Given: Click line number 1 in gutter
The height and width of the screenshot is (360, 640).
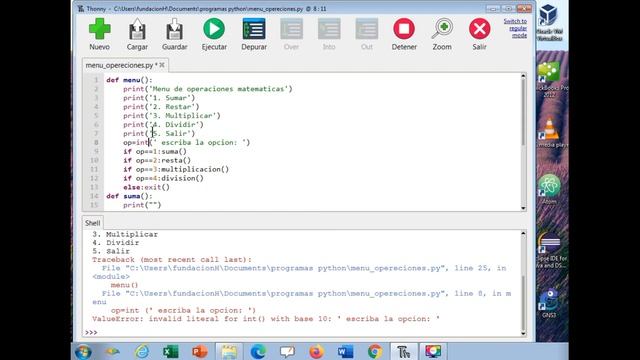Looking at the screenshot, I should click(96, 80).
